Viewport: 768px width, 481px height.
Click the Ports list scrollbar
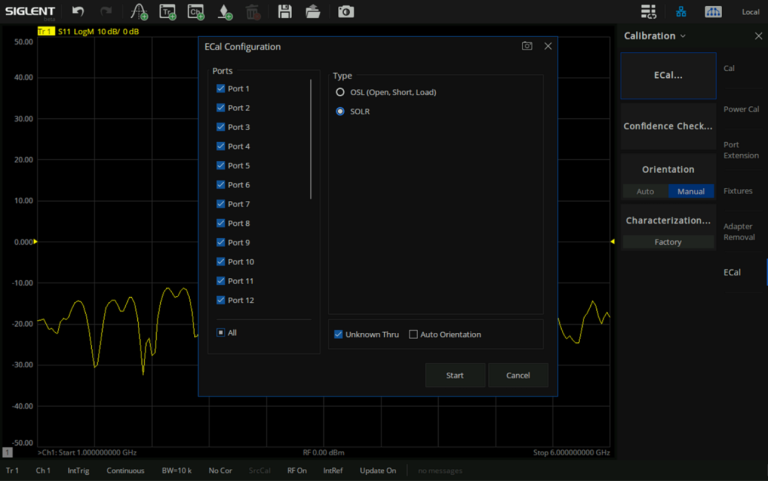pyautogui.click(x=311, y=140)
